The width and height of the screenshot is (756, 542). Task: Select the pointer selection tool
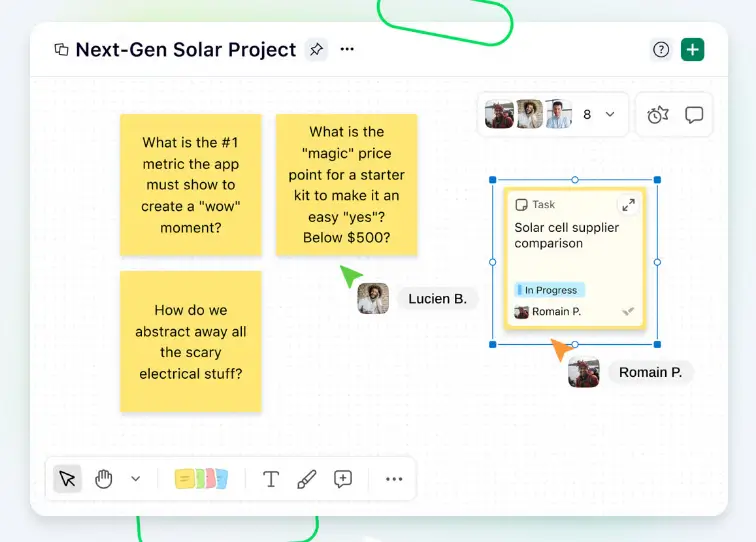point(67,479)
